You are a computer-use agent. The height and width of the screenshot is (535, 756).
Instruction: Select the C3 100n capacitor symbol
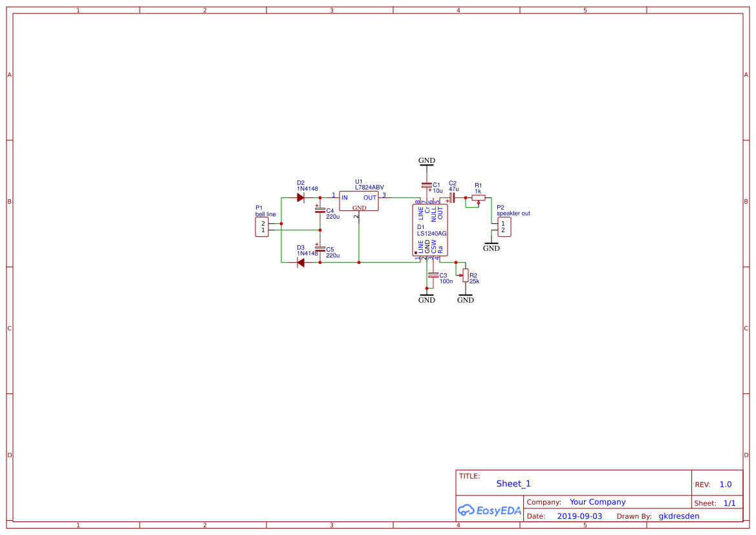433,275
